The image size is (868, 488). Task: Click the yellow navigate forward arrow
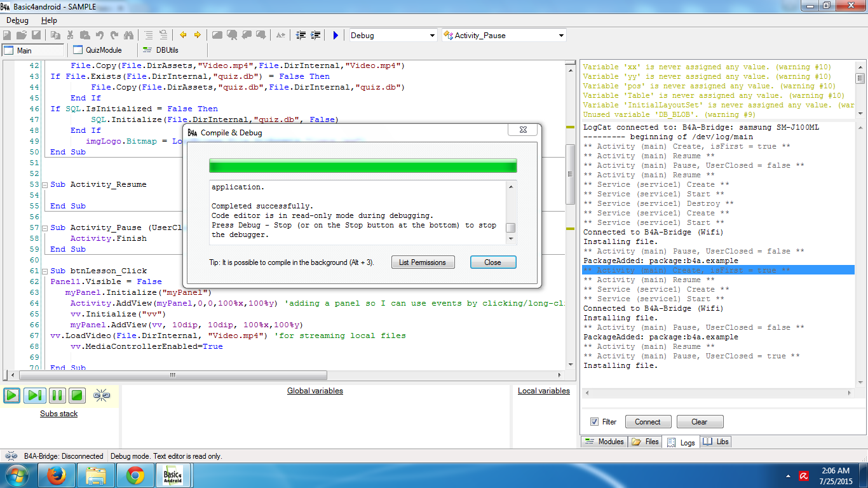(x=197, y=36)
